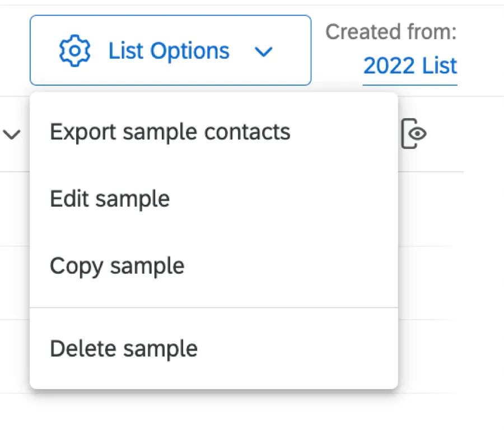The width and height of the screenshot is (504, 430).
Task: Click Delete sample at the menu bottom
Action: (124, 348)
